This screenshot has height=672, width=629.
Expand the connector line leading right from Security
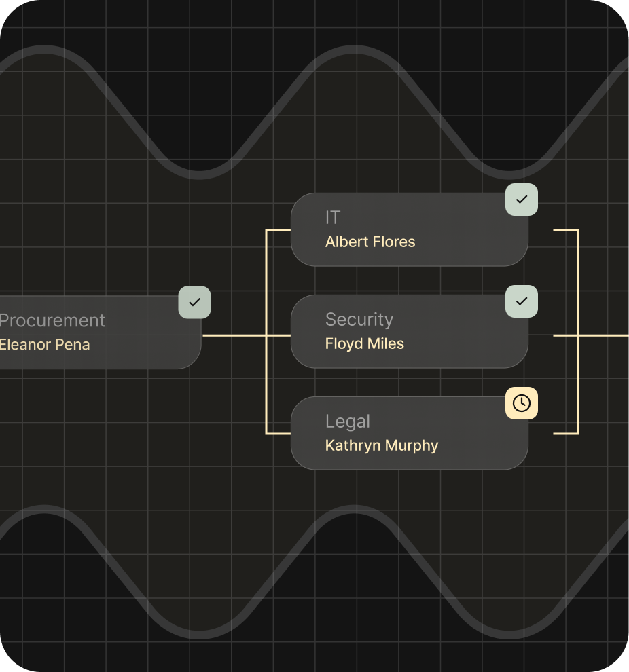coord(598,333)
